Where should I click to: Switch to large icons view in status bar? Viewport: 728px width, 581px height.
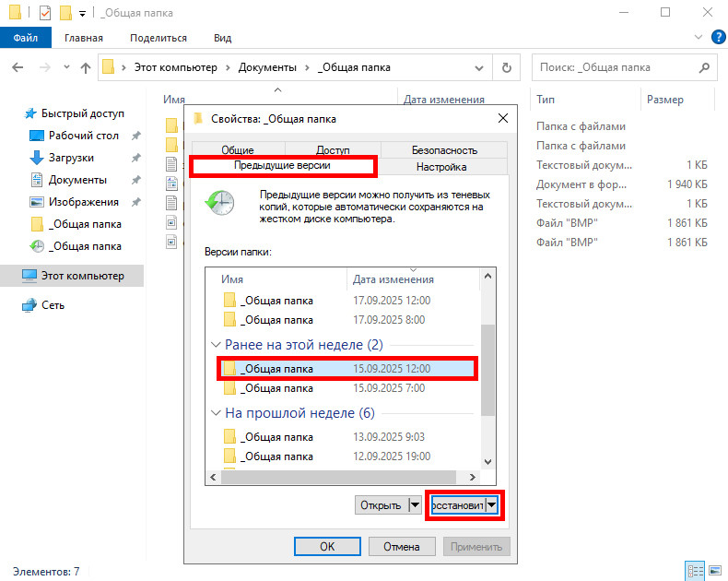point(715,571)
